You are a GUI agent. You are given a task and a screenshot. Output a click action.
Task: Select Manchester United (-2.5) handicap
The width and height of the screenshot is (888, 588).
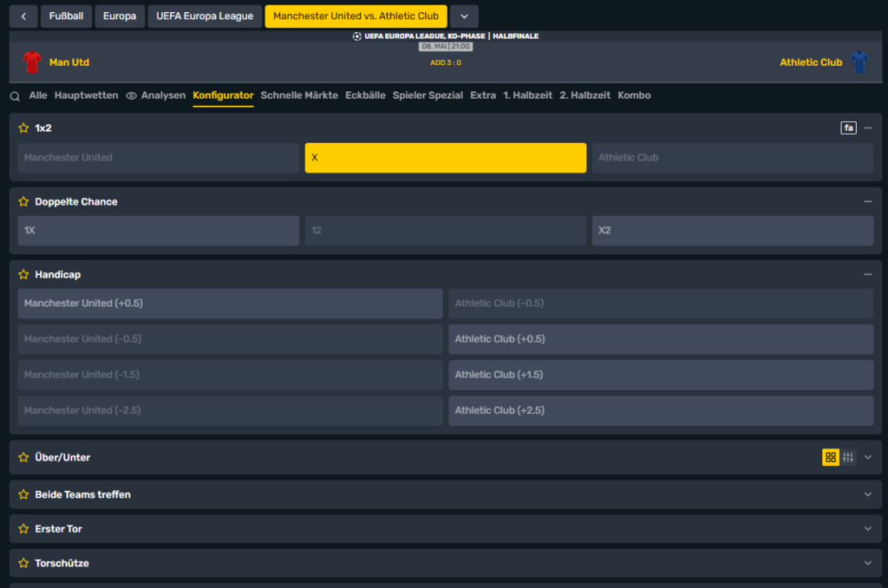click(x=231, y=411)
